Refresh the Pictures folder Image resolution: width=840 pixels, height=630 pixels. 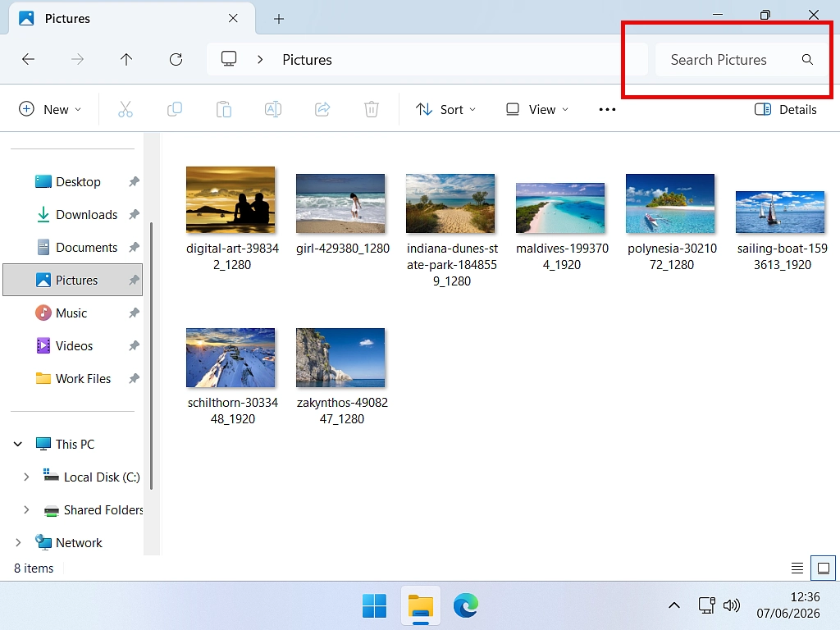point(176,59)
